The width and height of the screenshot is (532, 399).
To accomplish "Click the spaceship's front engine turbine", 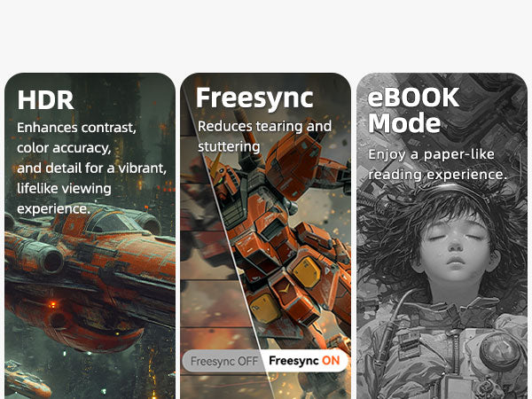I will pyautogui.click(x=52, y=262).
